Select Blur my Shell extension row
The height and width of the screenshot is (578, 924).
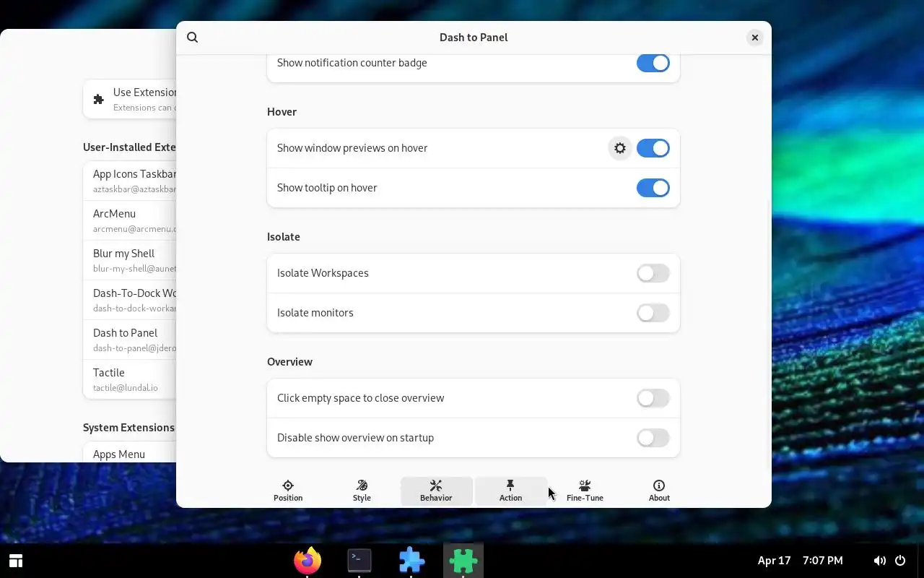coord(130,260)
